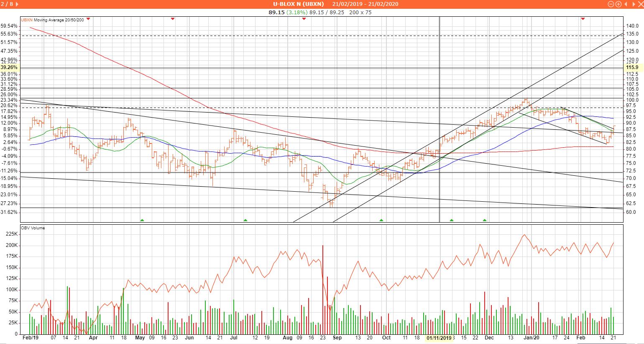Click red down marker above August
The height and width of the screenshot is (344, 644).
click(x=304, y=19)
